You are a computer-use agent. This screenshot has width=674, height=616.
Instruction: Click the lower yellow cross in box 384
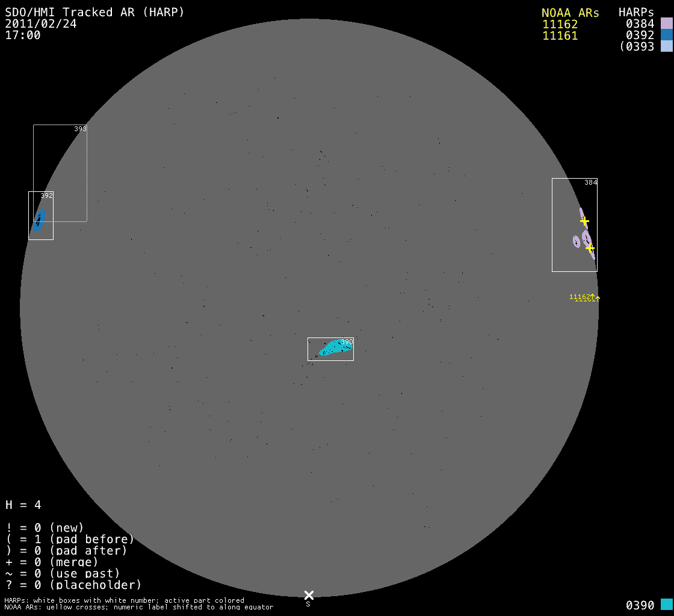[590, 248]
